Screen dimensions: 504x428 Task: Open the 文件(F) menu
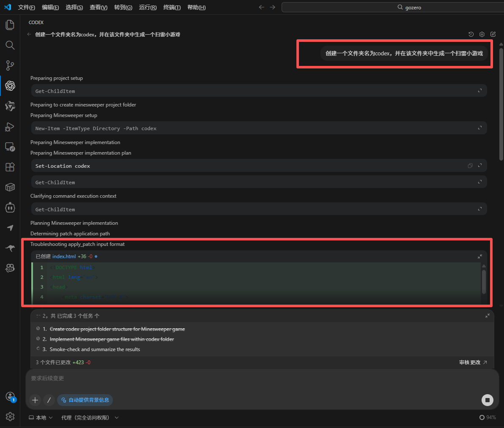coord(27,7)
